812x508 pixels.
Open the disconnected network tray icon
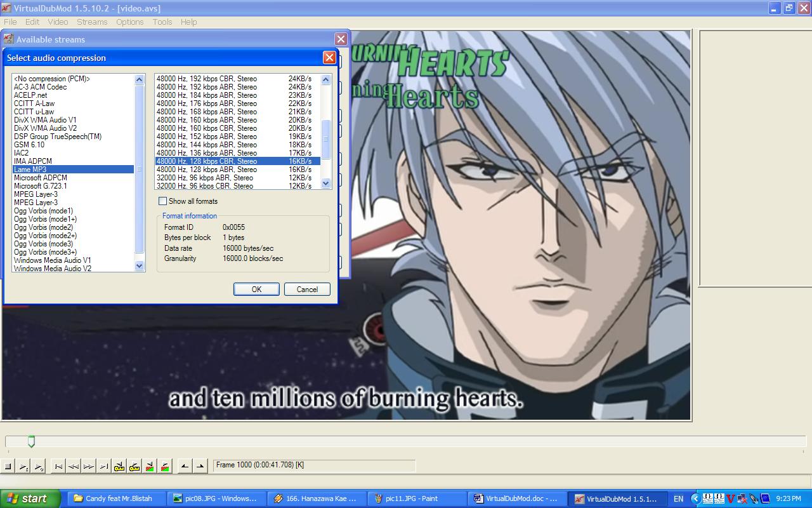743,498
